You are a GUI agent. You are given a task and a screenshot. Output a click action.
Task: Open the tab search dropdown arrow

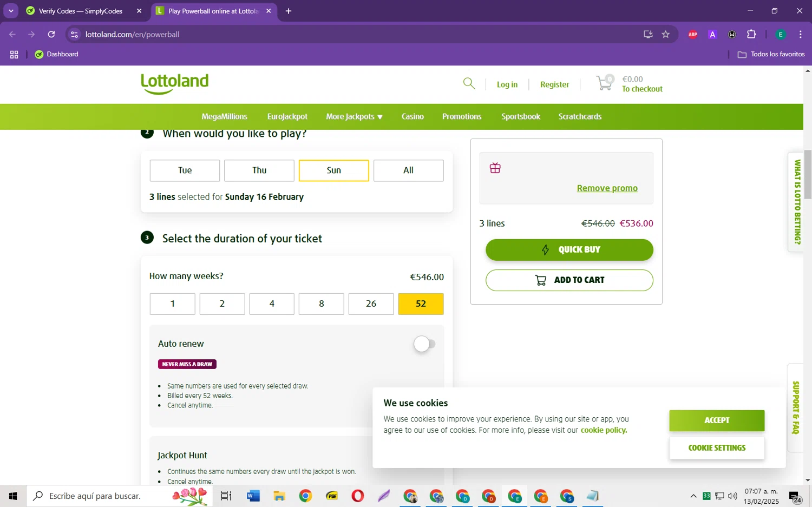point(11,11)
